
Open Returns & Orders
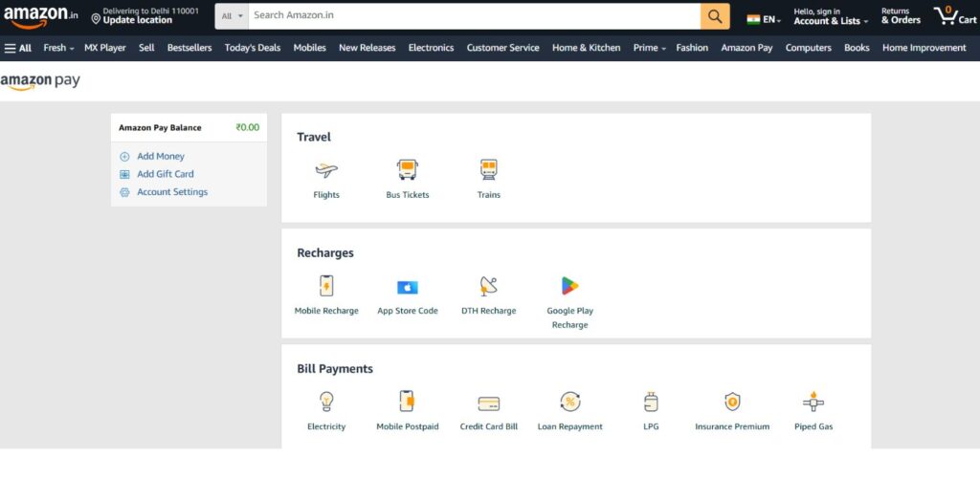tap(901, 15)
